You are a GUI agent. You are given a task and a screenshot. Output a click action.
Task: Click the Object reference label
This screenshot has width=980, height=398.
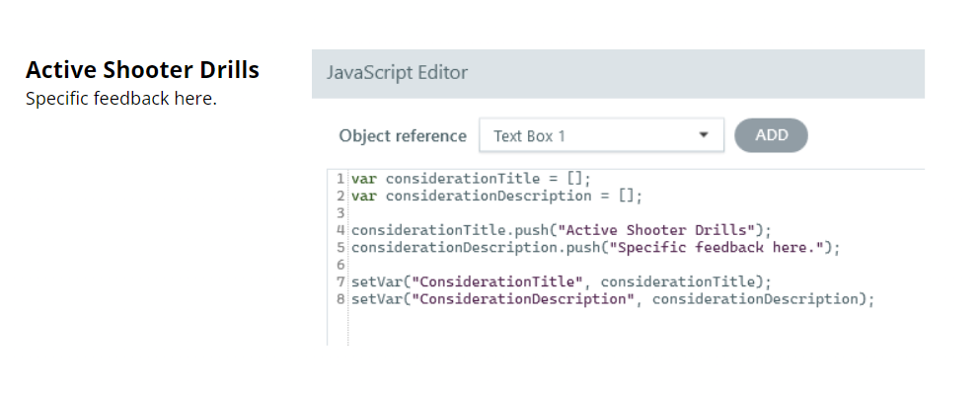(x=403, y=136)
